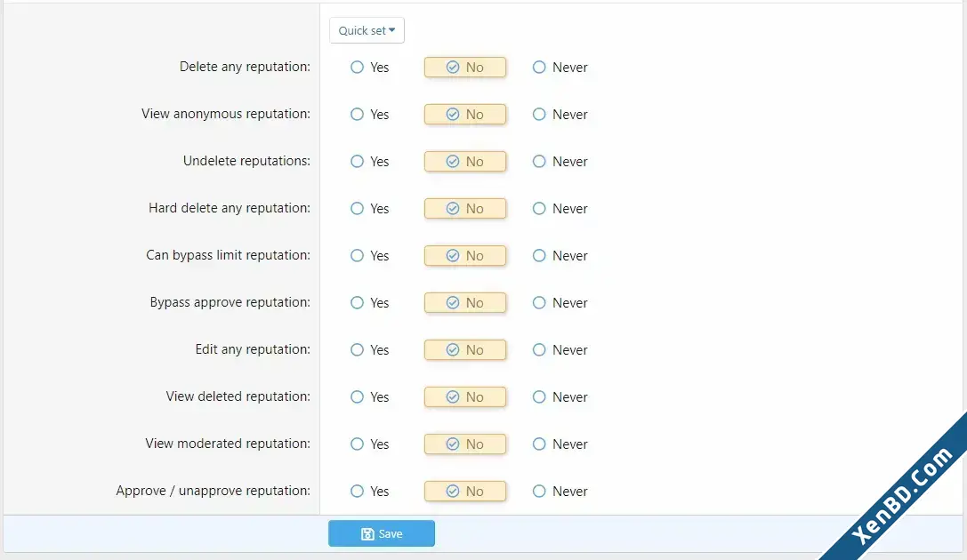
Task: Pick No for Can bypass limit reputation
Action: 465,256
